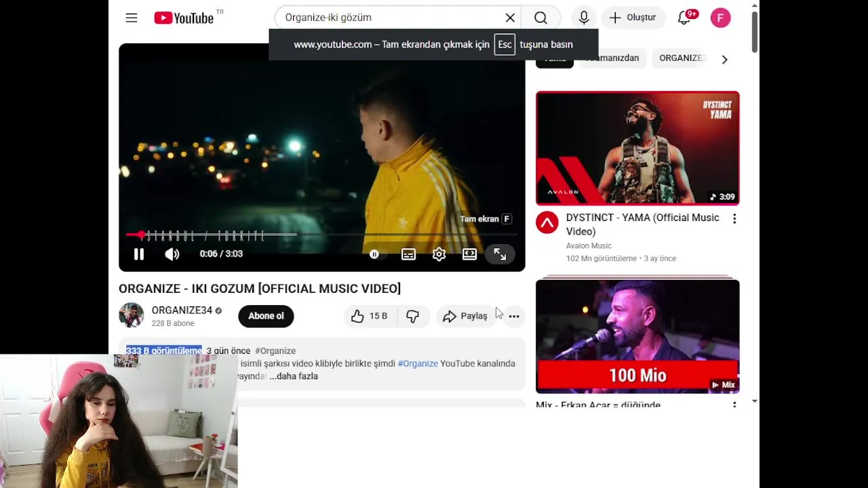Open the Erkan Acar mix thumbnail

tap(637, 336)
